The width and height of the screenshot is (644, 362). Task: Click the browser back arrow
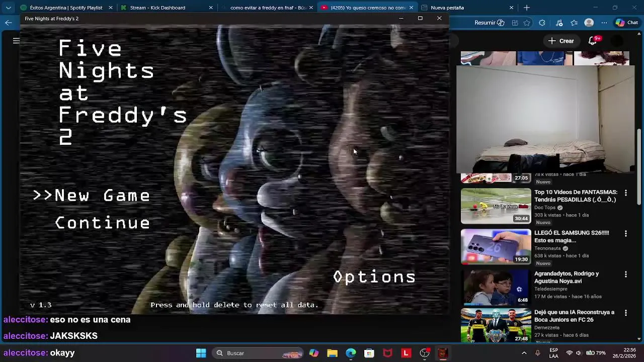coord(9,23)
